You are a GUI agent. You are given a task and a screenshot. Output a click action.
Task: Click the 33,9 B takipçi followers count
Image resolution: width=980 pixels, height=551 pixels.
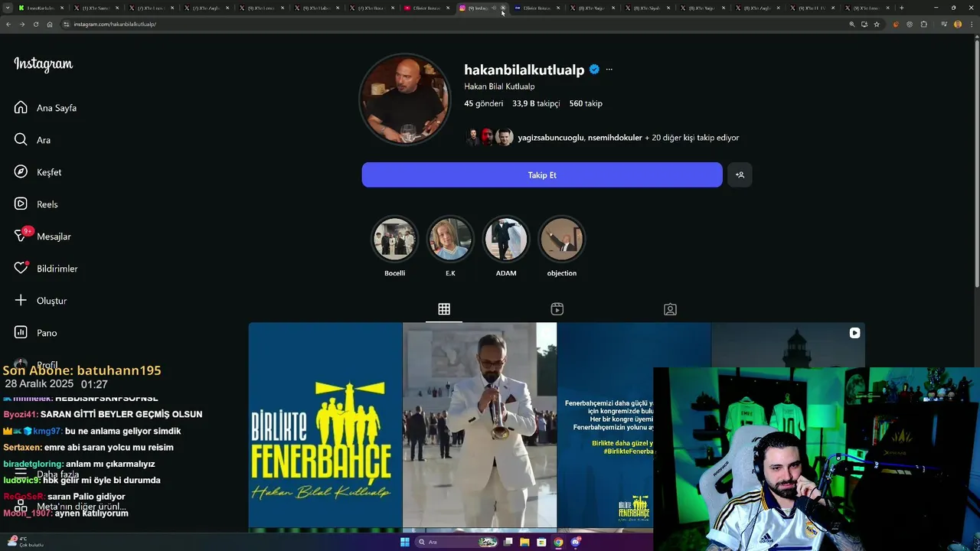(536, 103)
